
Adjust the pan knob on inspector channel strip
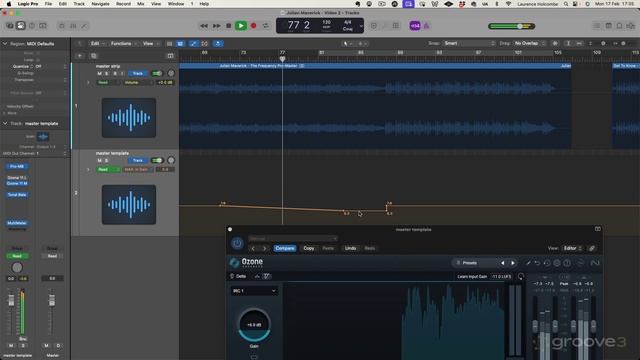click(x=17, y=267)
